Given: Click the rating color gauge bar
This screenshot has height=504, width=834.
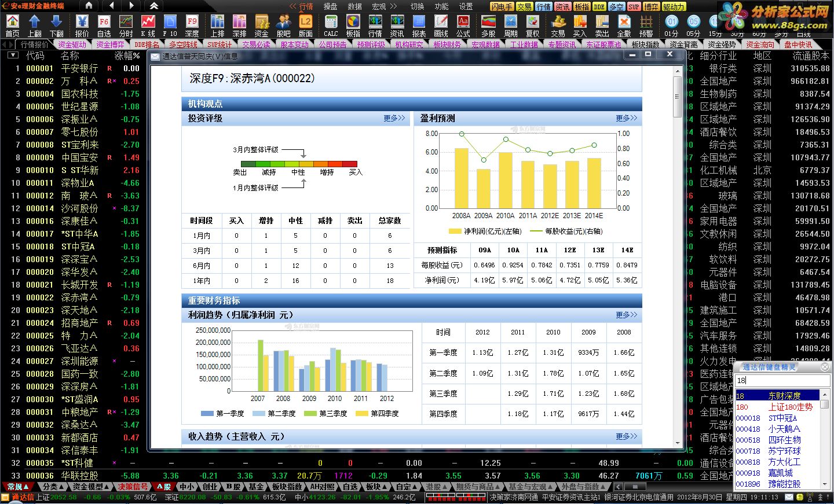Looking at the screenshot, I should click(299, 164).
